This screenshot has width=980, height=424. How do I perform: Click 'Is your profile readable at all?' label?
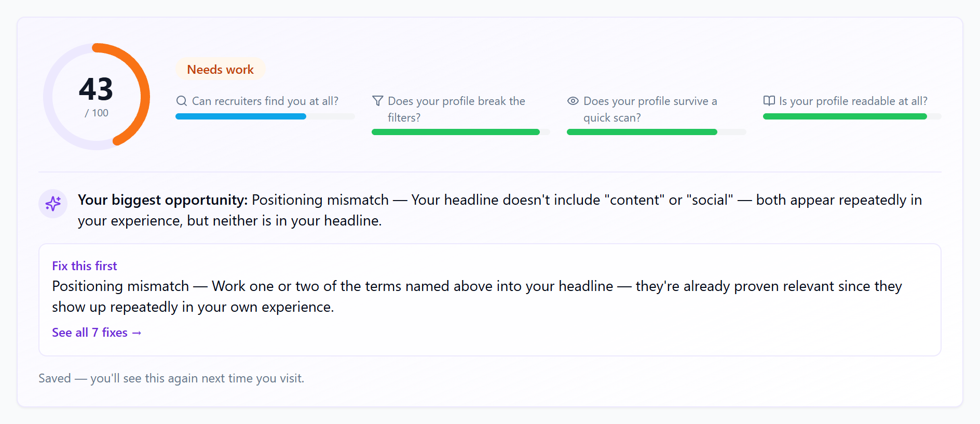pos(853,101)
